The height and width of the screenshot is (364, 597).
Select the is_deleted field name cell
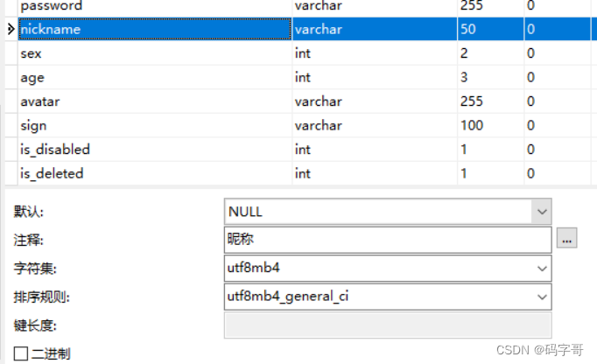coord(155,173)
